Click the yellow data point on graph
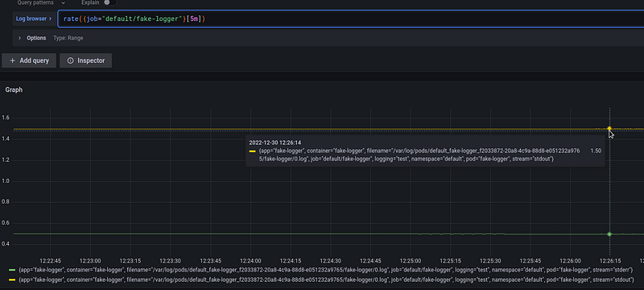This screenshot has height=290, width=644. (x=609, y=129)
